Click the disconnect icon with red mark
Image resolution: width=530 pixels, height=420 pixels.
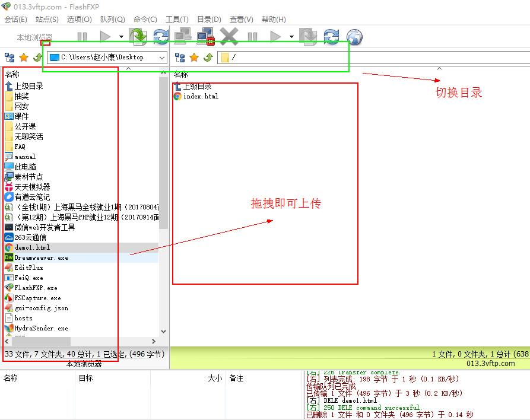click(x=205, y=37)
